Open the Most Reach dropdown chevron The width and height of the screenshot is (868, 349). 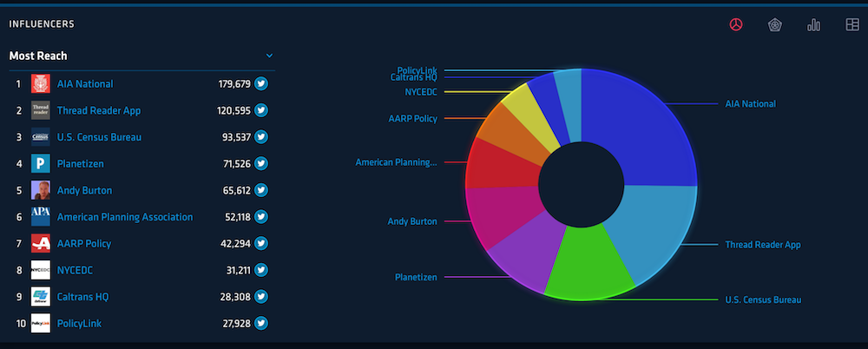click(270, 56)
